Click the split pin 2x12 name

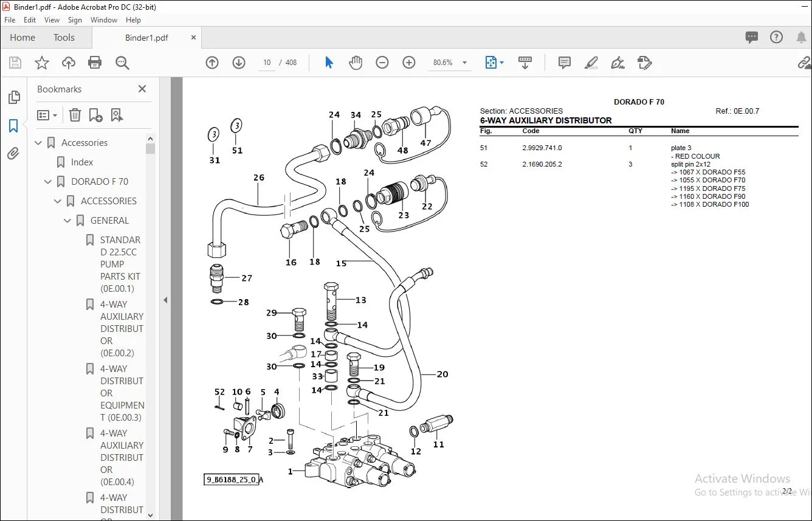pos(690,164)
